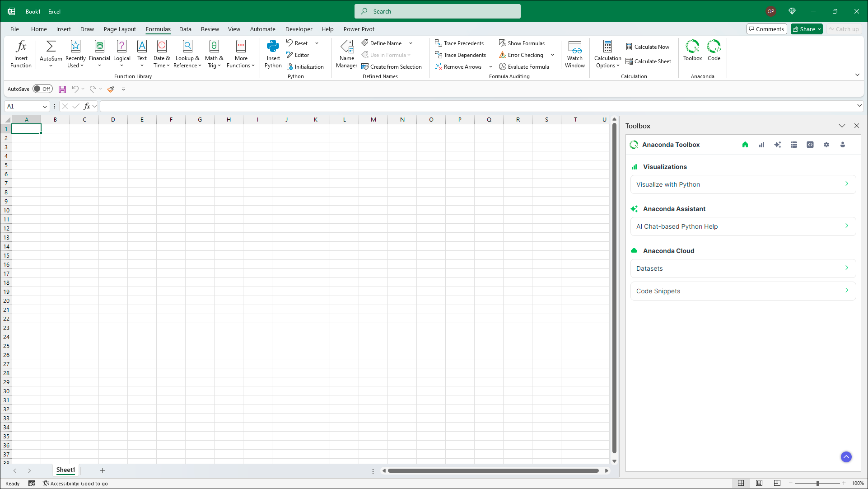Screen dimensions: 868x489
Task: Click Evaluate Formula
Action: click(x=524, y=67)
